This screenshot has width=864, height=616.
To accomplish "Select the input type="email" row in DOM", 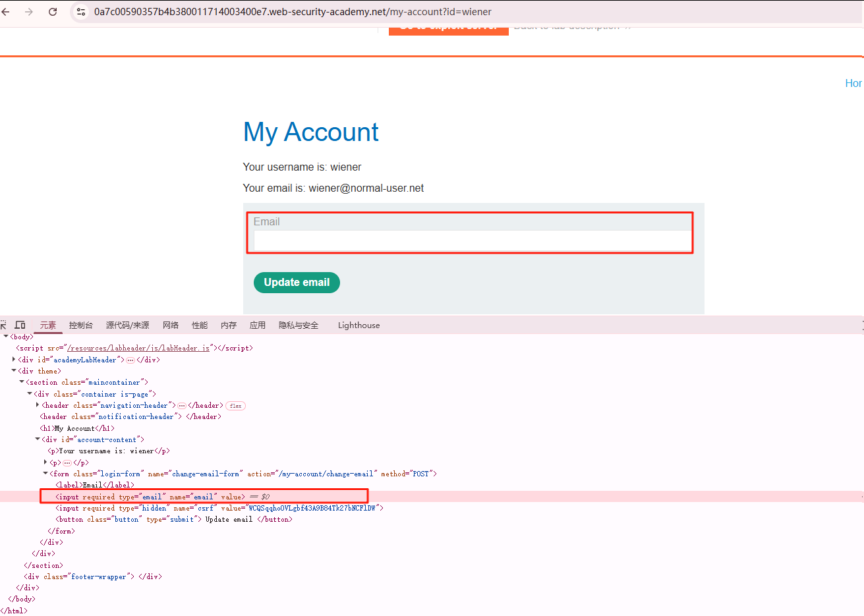I will point(432,497).
